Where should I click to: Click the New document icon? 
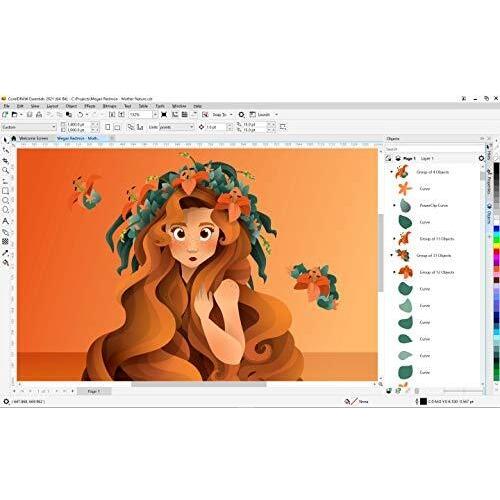(x=5, y=115)
